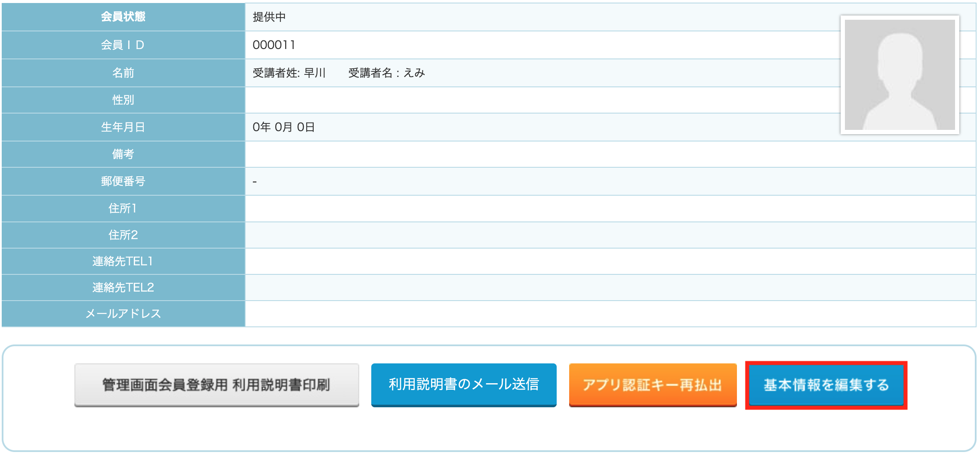Click the 会員状態 header cell
The width and height of the screenshot is (980, 455).
coord(123,17)
